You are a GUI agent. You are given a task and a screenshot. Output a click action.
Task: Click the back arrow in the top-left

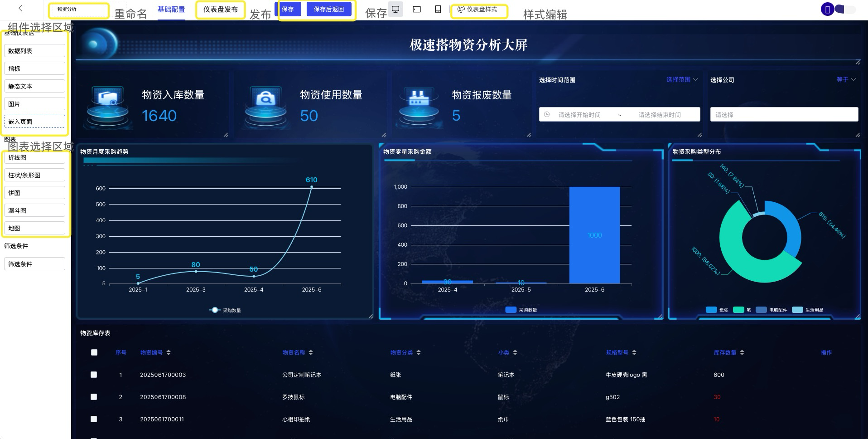(20, 8)
